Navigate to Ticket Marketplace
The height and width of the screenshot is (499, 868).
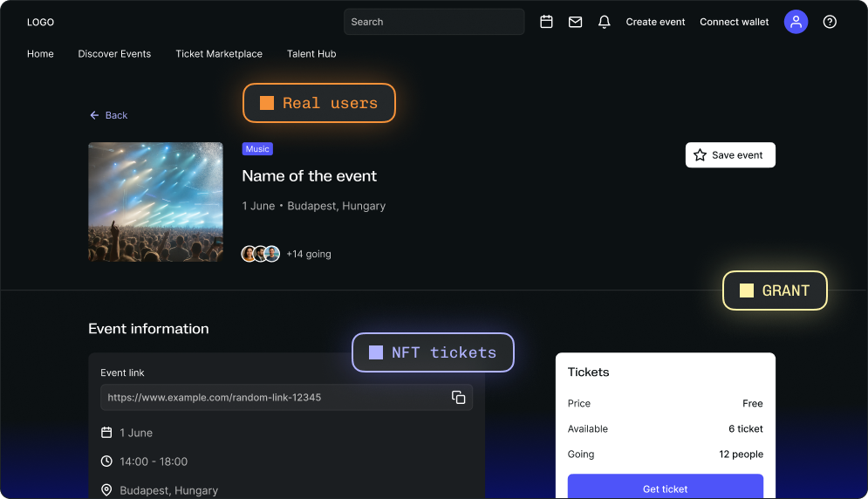coord(219,54)
